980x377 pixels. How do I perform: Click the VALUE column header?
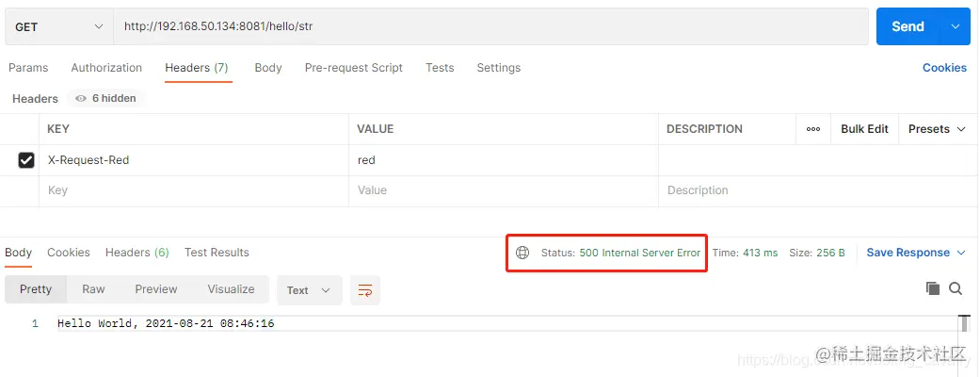point(375,129)
